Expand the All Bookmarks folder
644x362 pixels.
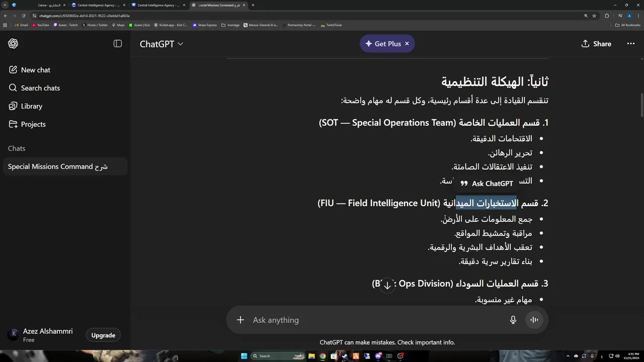point(628,25)
